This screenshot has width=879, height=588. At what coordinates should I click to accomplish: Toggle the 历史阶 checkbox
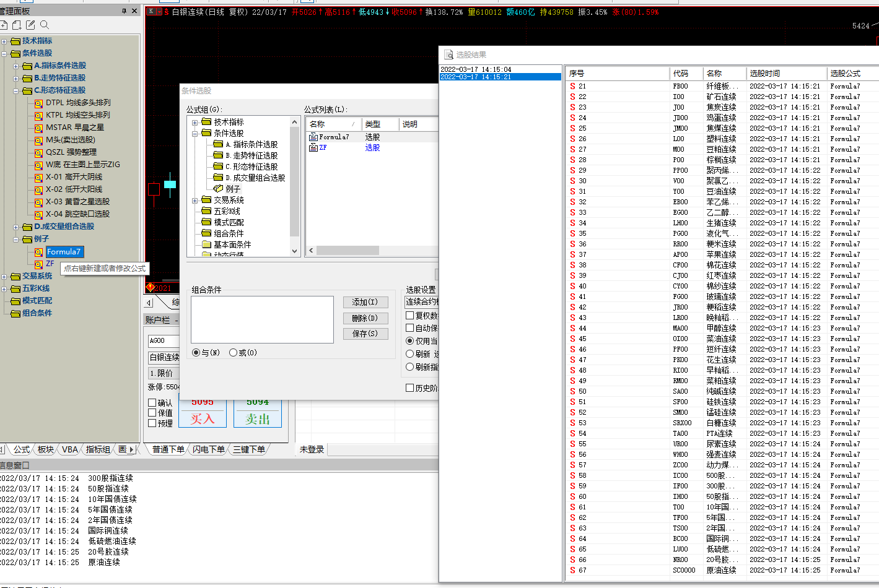click(409, 388)
